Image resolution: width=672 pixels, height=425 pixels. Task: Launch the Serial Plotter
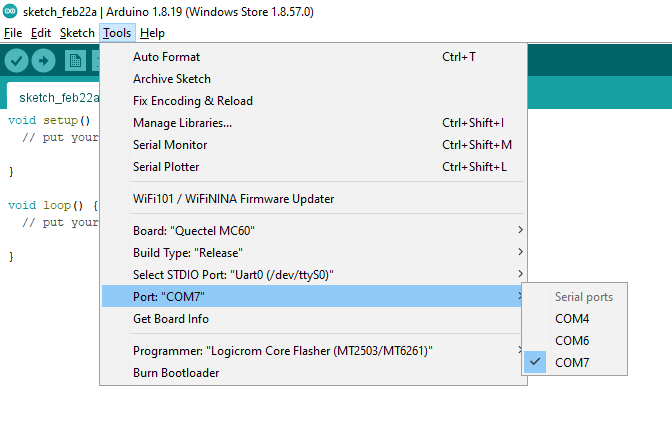coord(314,167)
